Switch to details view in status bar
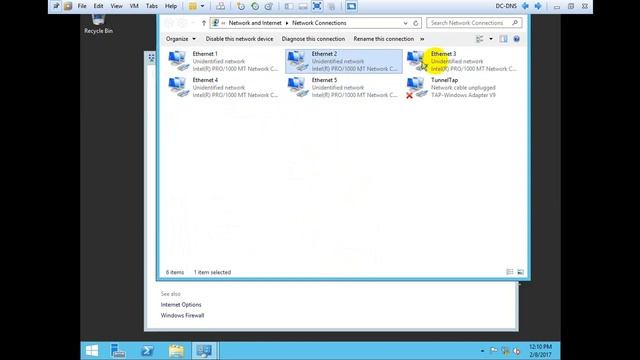The image size is (640, 360). click(x=509, y=272)
